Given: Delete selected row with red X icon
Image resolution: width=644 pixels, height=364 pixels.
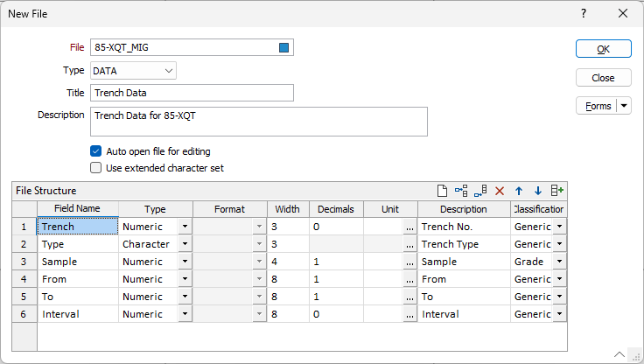Looking at the screenshot, I should pos(500,191).
